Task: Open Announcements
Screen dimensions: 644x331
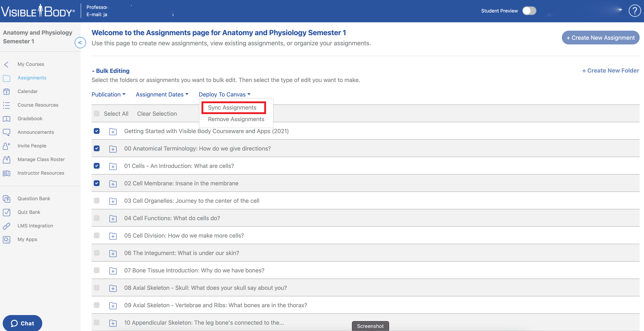Action: click(36, 132)
